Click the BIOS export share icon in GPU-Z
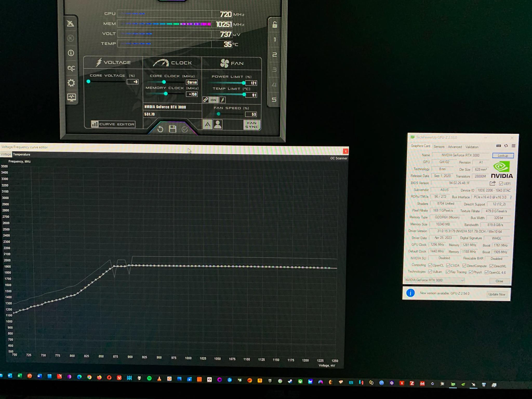The width and height of the screenshot is (532, 399). (493, 183)
